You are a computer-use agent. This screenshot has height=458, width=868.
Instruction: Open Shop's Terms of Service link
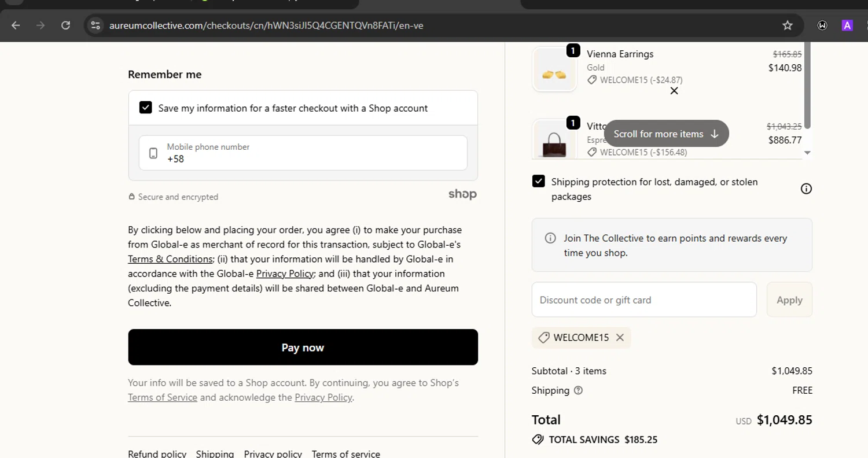(x=163, y=397)
